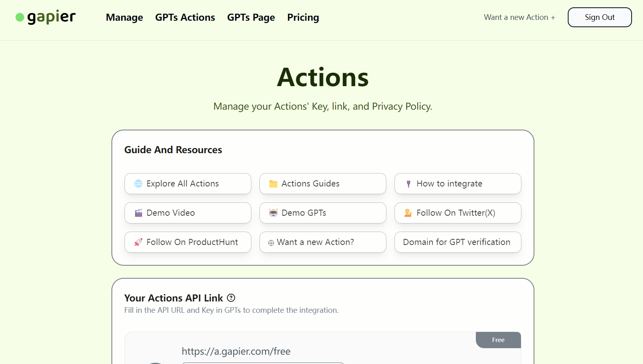Open the Pricing page
The image size is (643, 364).
(x=303, y=17)
